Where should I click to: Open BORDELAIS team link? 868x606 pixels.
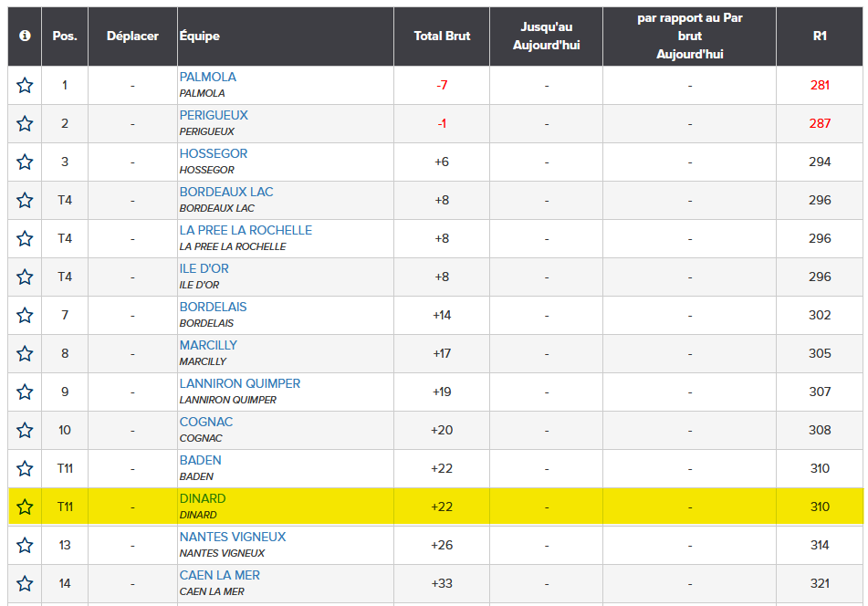[x=214, y=307]
